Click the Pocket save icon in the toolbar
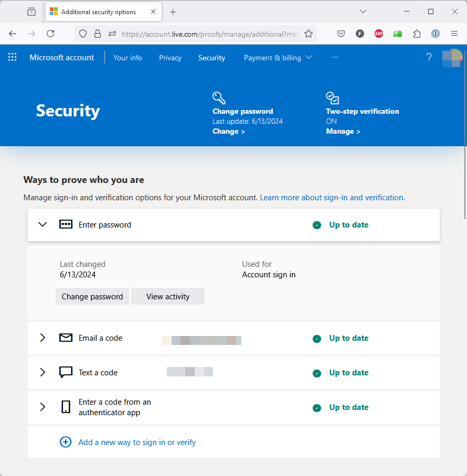Viewport: 467px width, 476px height. [x=341, y=34]
